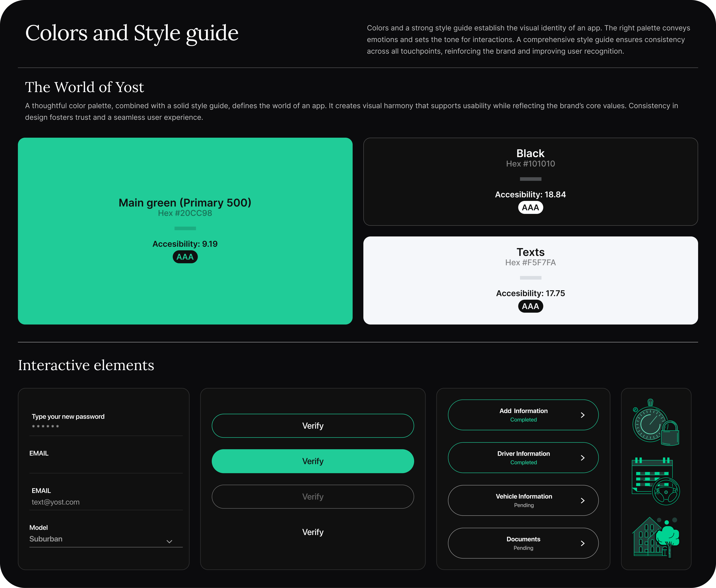The width and height of the screenshot is (716, 588).
Task: Click the 'Accesibility: 9.19' text
Action: 185,244
